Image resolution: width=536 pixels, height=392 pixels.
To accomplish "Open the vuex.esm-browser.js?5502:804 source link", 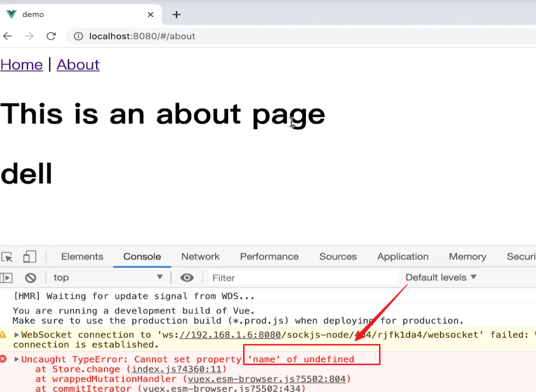I will point(267,379).
